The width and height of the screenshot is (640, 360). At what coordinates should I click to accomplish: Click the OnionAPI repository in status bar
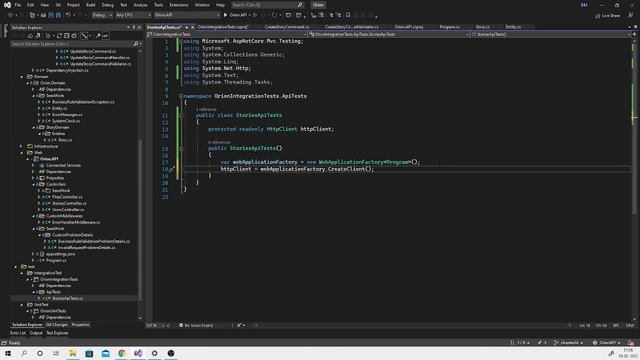607,343
